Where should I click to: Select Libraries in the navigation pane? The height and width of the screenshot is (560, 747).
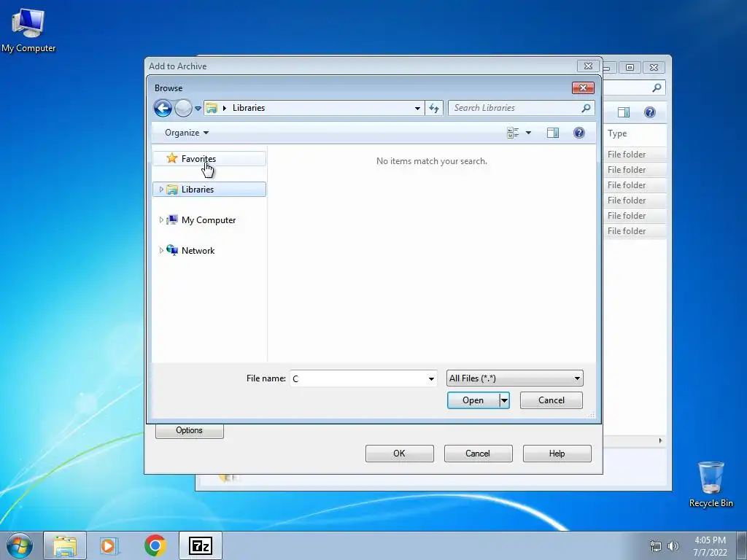[x=209, y=189]
